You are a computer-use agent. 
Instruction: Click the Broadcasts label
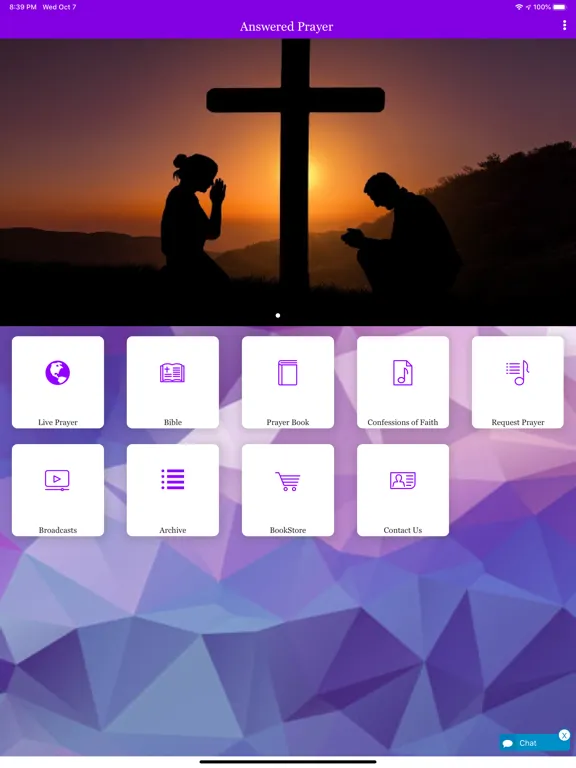[x=58, y=530]
